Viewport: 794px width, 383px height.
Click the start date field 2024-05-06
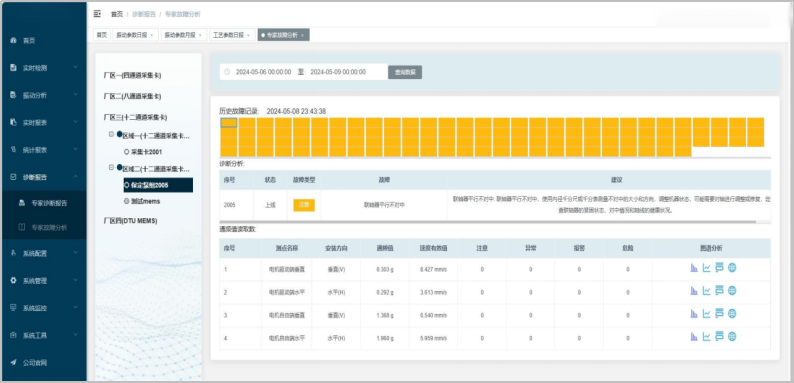(x=263, y=72)
